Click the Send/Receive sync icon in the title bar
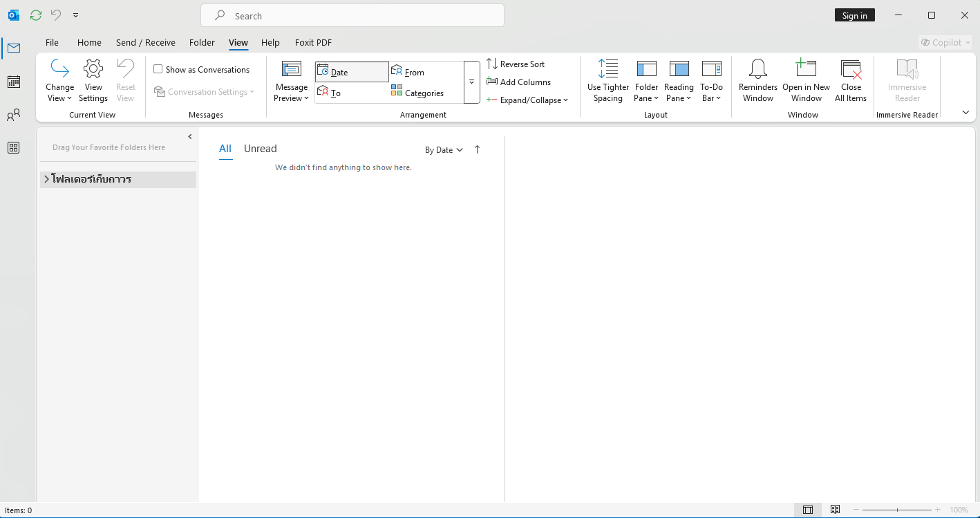This screenshot has height=518, width=980. [x=36, y=15]
